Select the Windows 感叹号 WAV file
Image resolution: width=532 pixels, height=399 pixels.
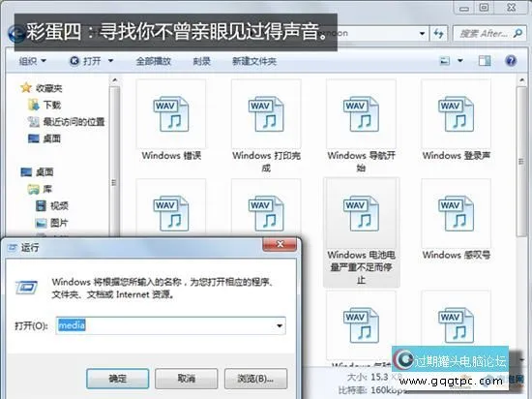click(456, 220)
